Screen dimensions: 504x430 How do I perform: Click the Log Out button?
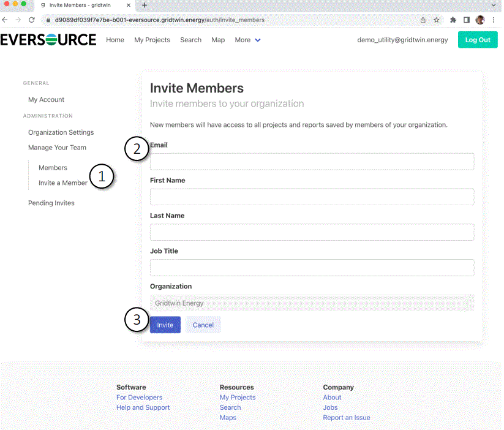click(x=478, y=39)
